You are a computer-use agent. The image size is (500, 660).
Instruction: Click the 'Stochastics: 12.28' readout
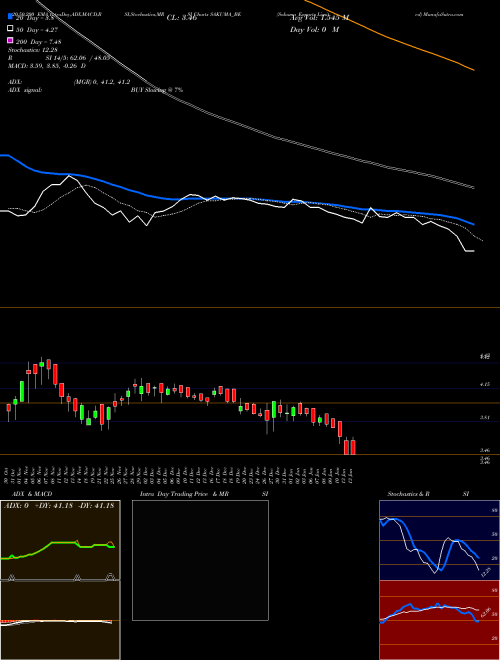(32, 51)
